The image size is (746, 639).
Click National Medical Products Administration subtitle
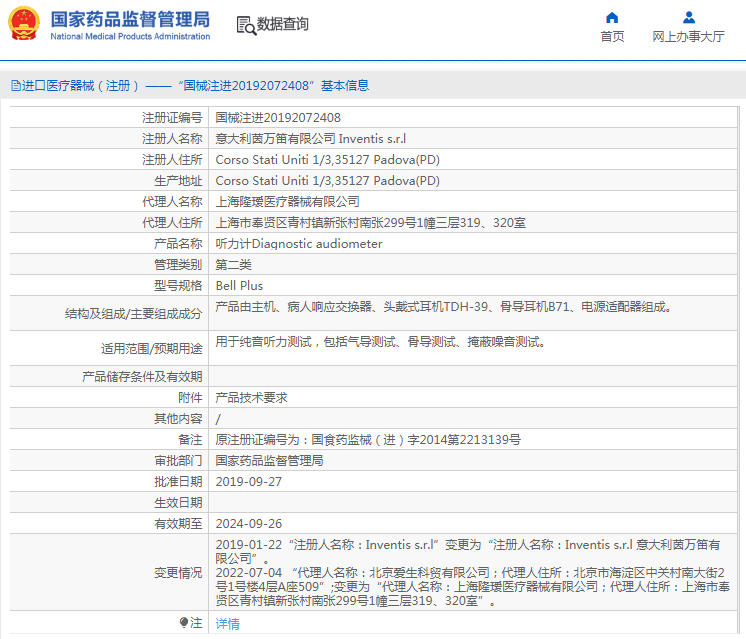tap(130, 36)
